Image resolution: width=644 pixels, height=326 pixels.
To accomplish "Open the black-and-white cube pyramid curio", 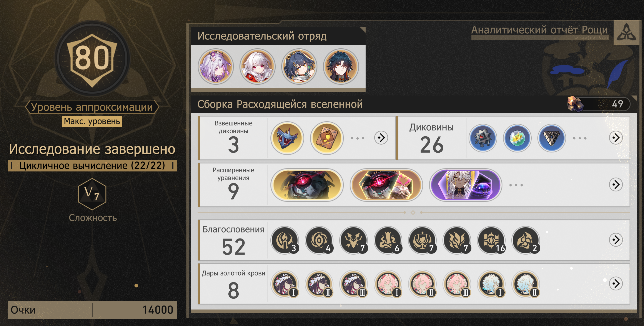I will (x=551, y=138).
